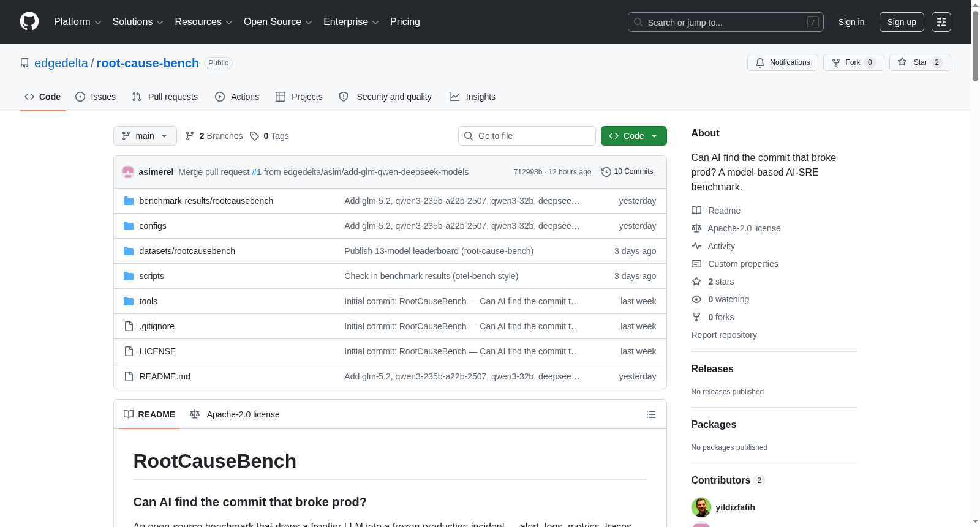
Task: Expand the Open Source menu
Action: (278, 22)
